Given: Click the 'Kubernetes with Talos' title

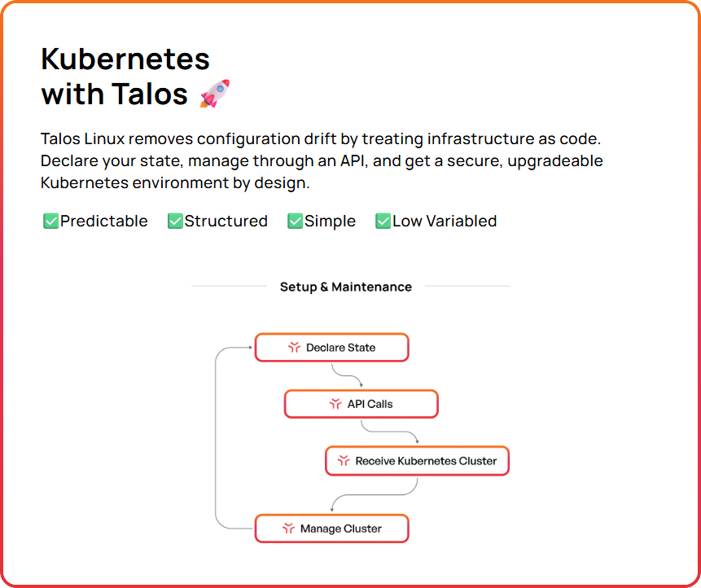Looking at the screenshot, I should click(125, 76).
